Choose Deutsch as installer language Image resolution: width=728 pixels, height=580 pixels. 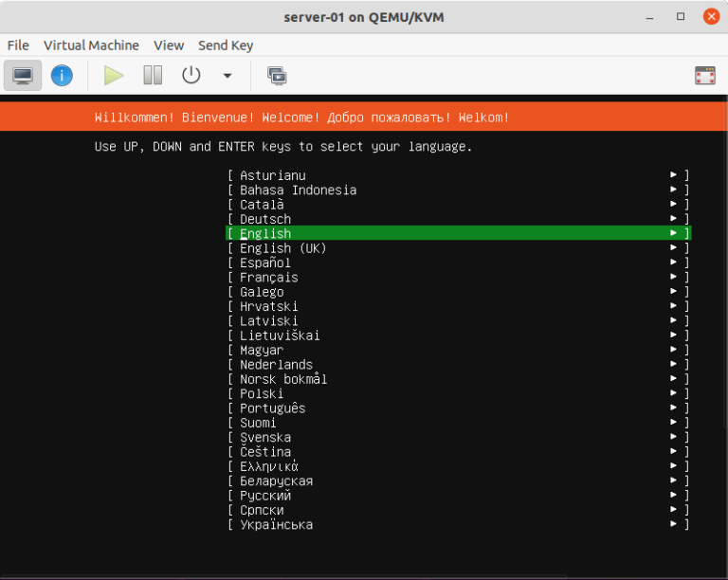click(x=458, y=219)
